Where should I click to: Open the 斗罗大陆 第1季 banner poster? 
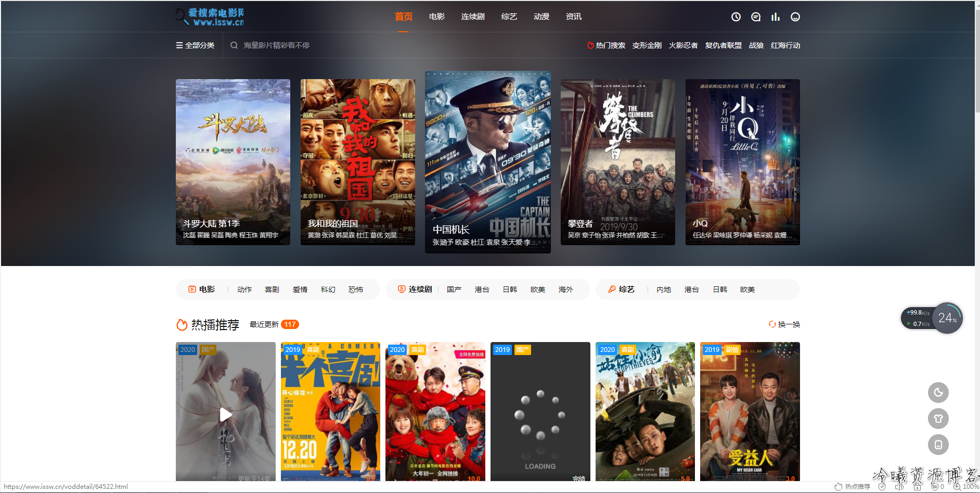(x=233, y=162)
